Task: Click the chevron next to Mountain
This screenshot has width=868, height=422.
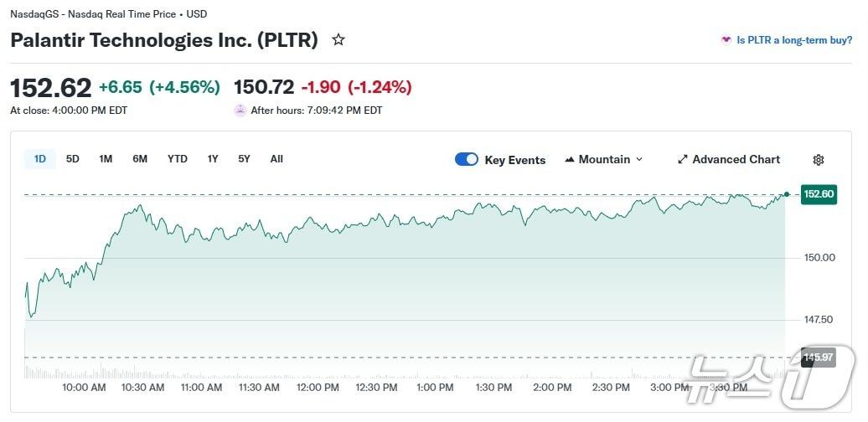Action: pyautogui.click(x=639, y=159)
